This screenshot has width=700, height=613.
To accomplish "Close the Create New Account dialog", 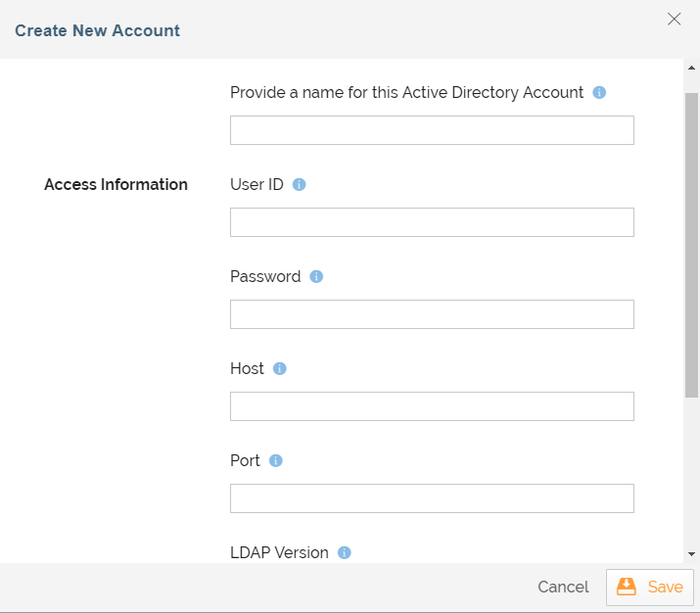I will (x=674, y=20).
